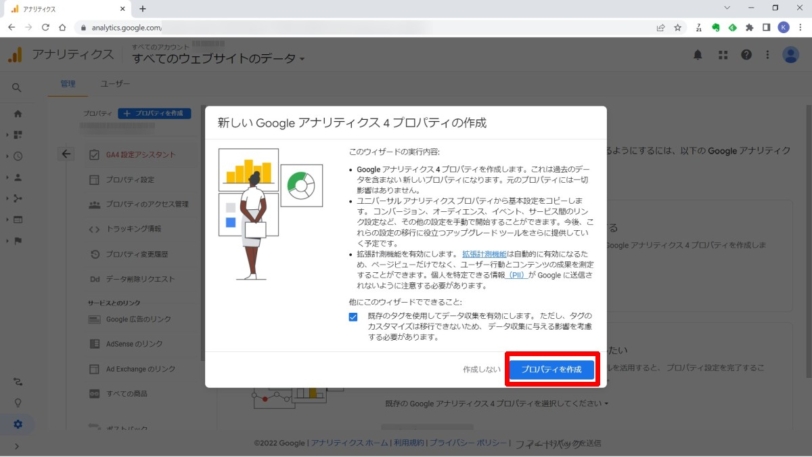The image size is (812, 457).
Task: Open the help question mark icon
Action: point(746,54)
